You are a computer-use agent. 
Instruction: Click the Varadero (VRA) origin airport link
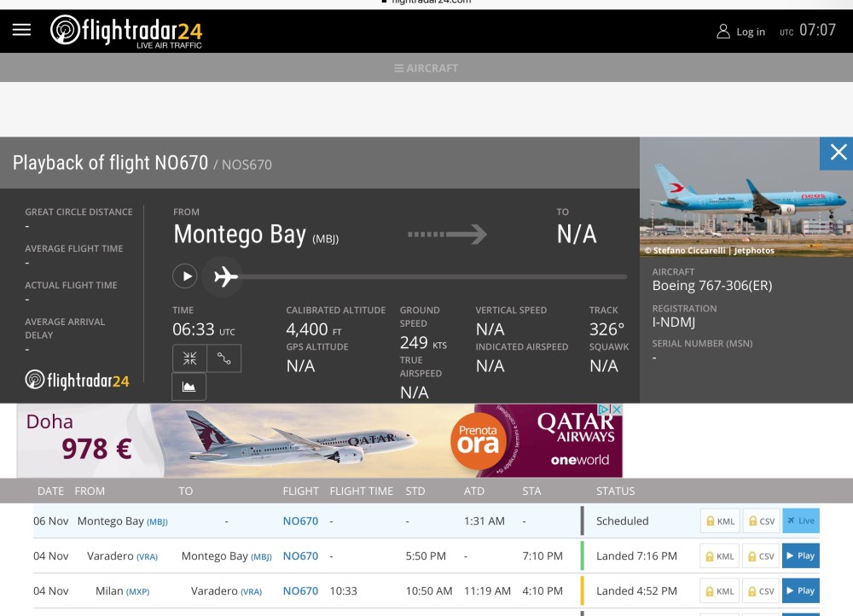[122, 555]
